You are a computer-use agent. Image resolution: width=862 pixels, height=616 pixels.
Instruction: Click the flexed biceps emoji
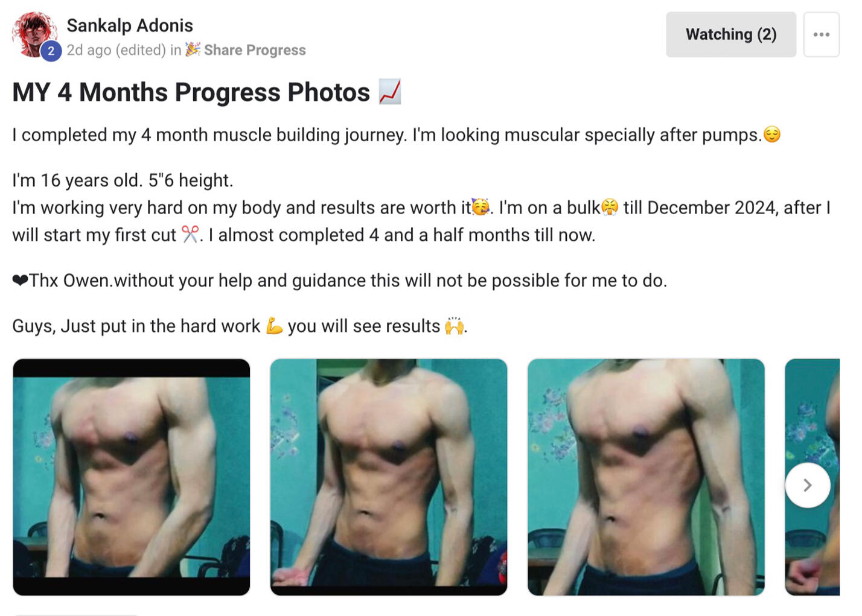click(x=274, y=326)
